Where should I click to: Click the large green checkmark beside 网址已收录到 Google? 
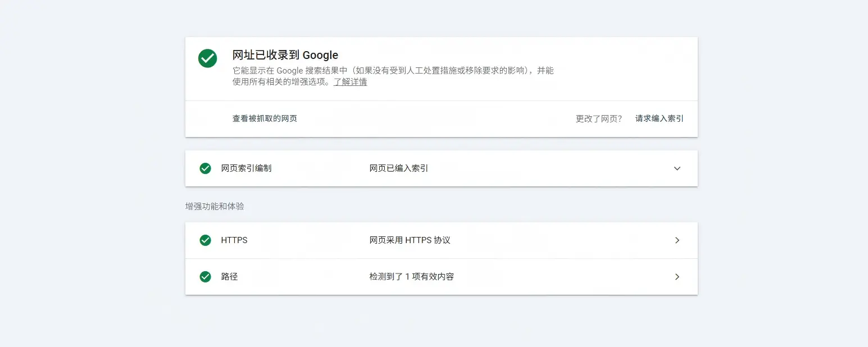207,58
